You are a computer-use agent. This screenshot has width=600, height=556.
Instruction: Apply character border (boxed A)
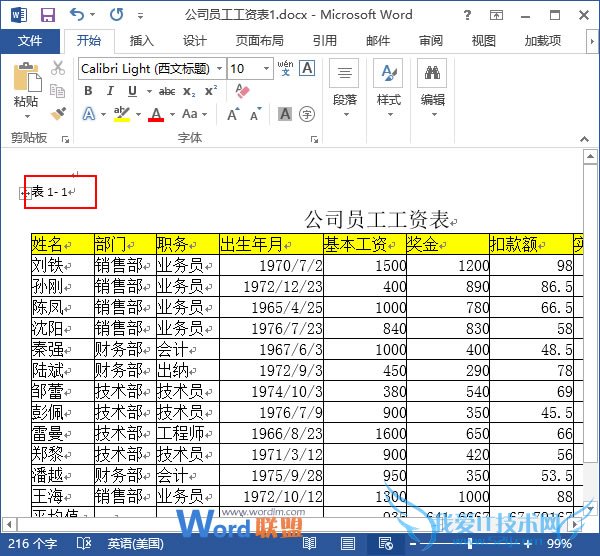pyautogui.click(x=307, y=68)
